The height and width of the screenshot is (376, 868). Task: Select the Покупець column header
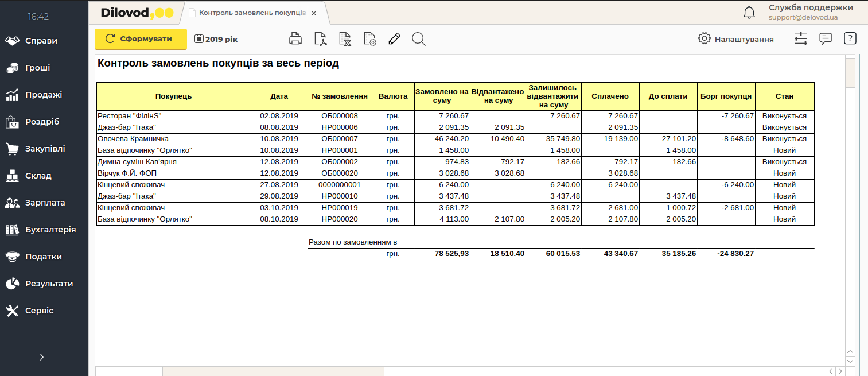174,96
